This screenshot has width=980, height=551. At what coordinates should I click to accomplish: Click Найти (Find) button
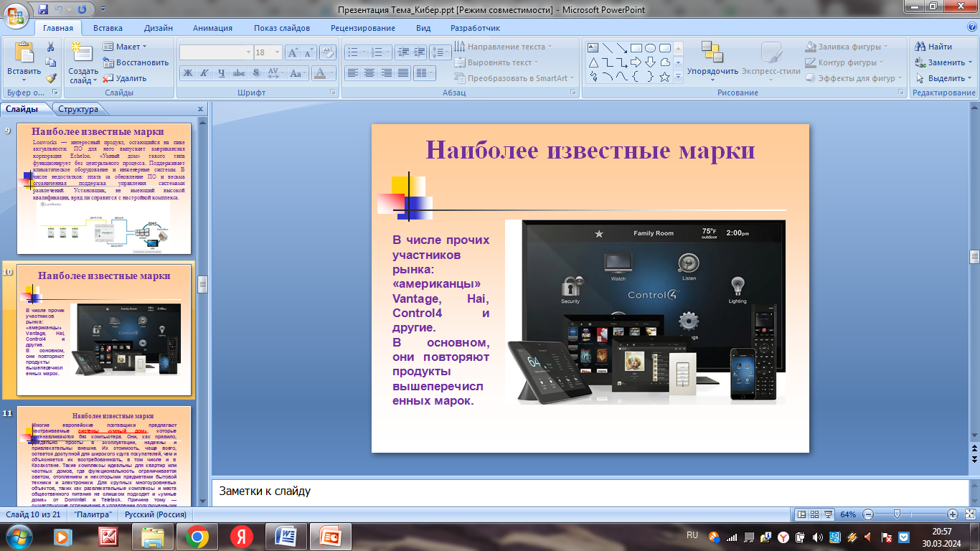click(933, 47)
